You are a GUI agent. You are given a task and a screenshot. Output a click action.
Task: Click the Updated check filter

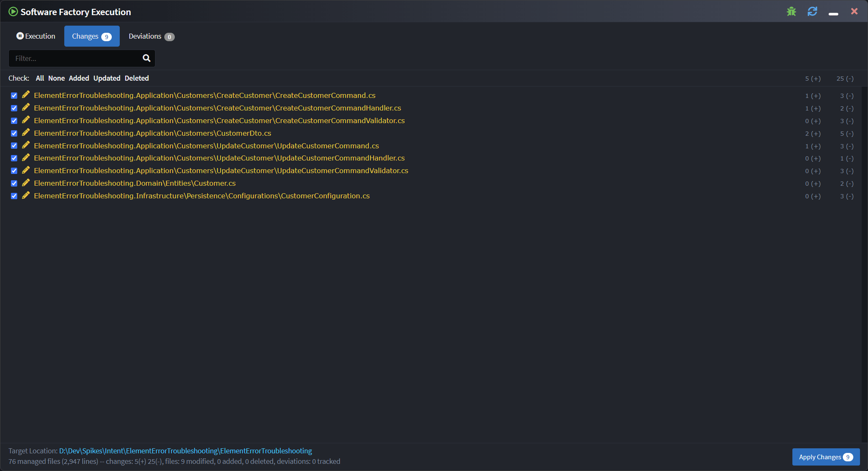(107, 78)
